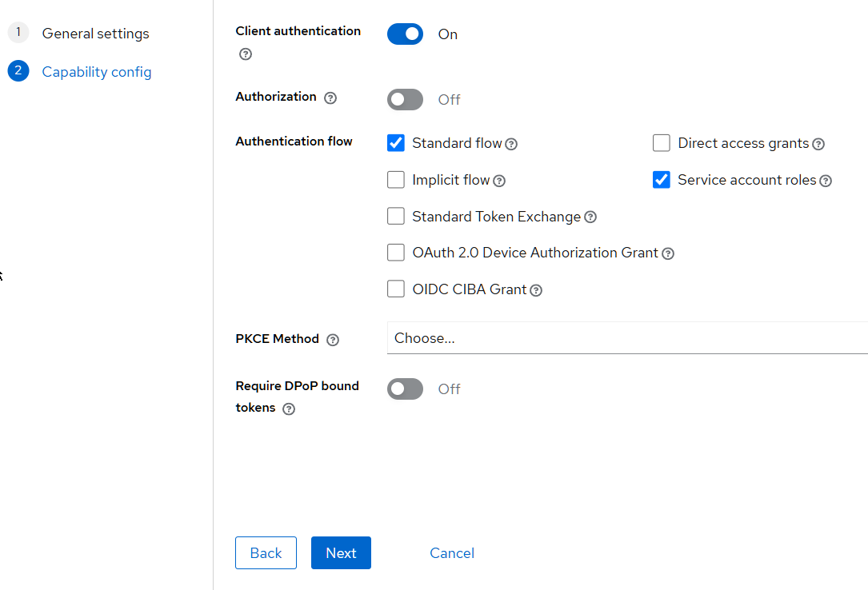Image resolution: width=868 pixels, height=590 pixels.
Task: Click help icon next to Client authentication
Action: [246, 54]
